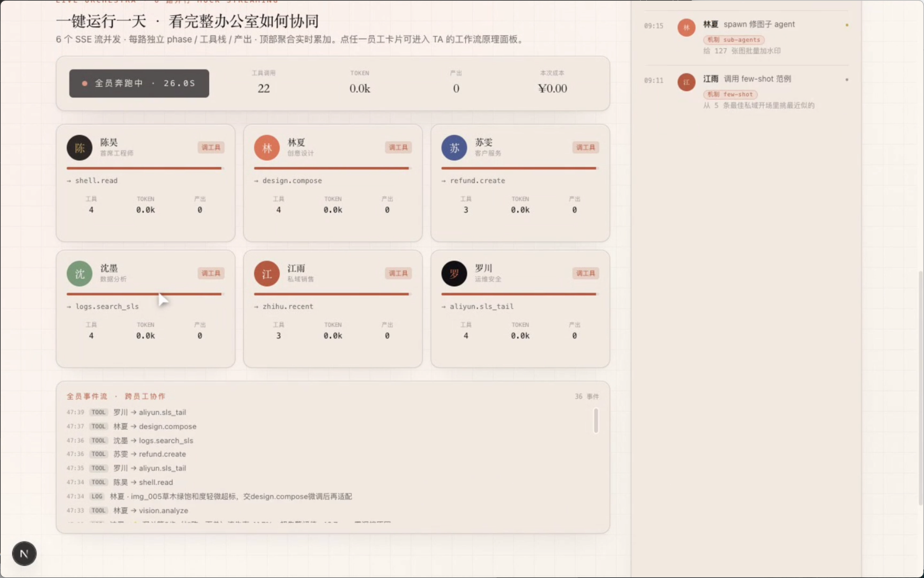The height and width of the screenshot is (578, 924).
Task: Click the TOKEN 0.0k summary stat
Action: [x=360, y=82]
